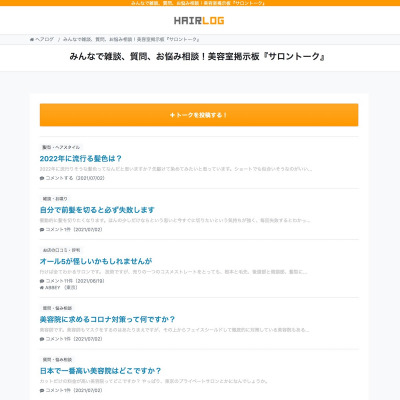400x400 pixels.
Task: Click the orange トークを投稿する button
Action: click(199, 115)
